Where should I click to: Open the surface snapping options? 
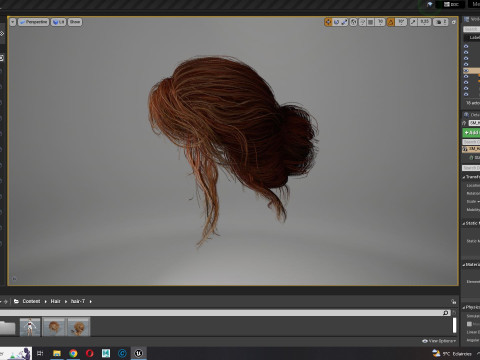(362, 22)
